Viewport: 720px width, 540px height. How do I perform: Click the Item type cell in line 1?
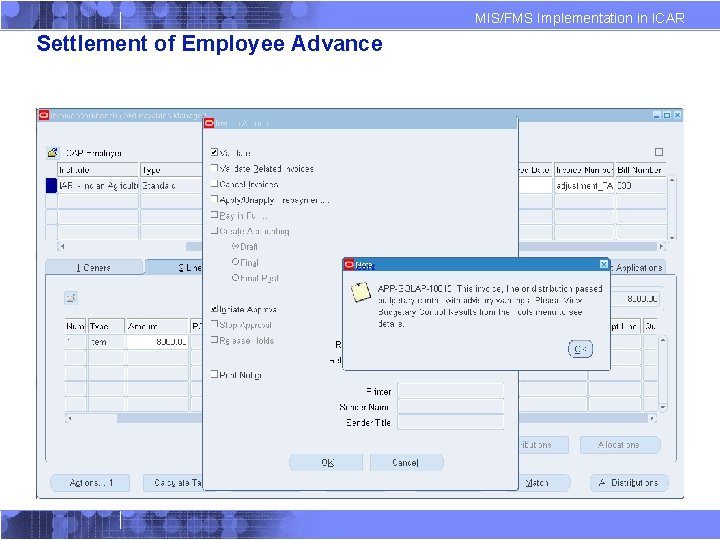coord(106,342)
